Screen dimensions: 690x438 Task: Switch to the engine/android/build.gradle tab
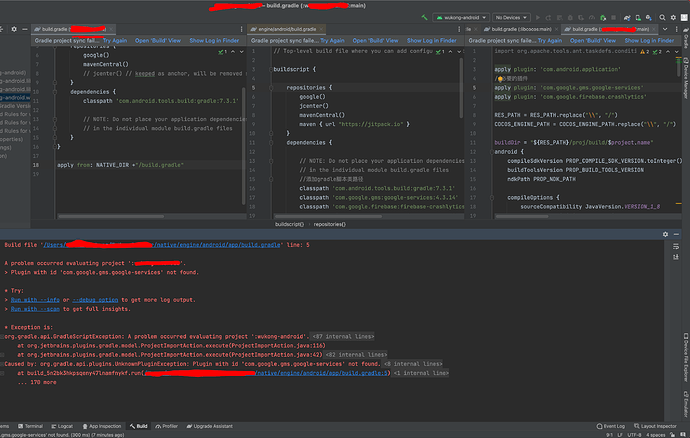coord(287,29)
